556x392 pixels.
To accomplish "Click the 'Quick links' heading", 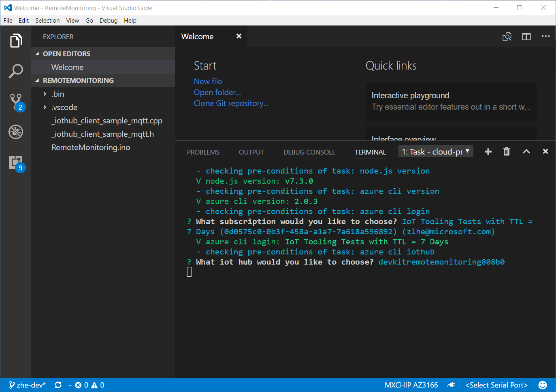I will pyautogui.click(x=391, y=66).
